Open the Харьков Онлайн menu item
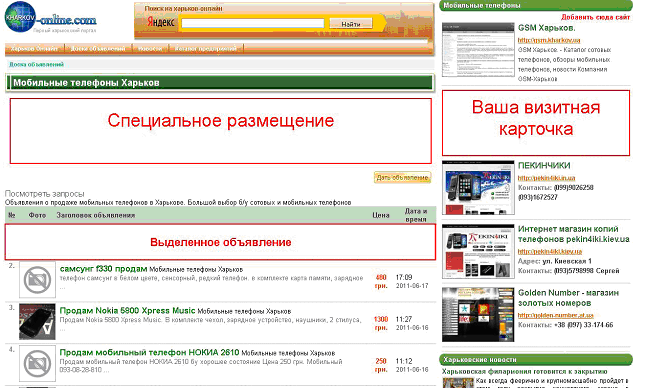The height and width of the screenshot is (388, 645). coord(34,49)
